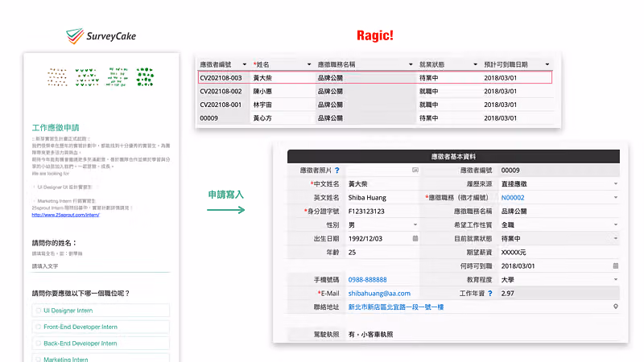This screenshot has width=644, height=362.
Task: Click the 請填入文字 name input field
Action: 101,266
